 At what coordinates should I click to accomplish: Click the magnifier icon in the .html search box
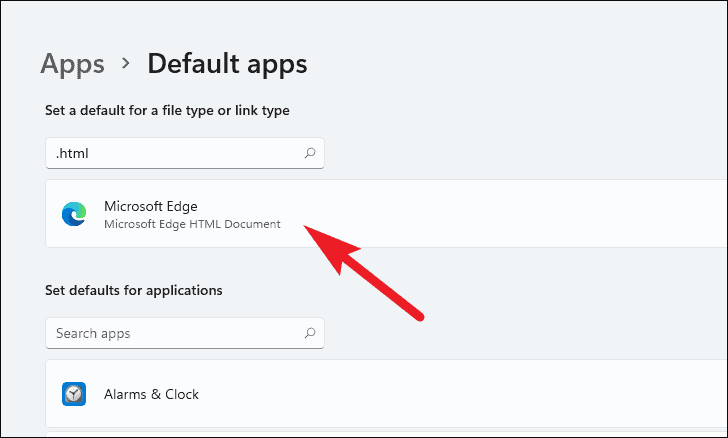[x=310, y=153]
